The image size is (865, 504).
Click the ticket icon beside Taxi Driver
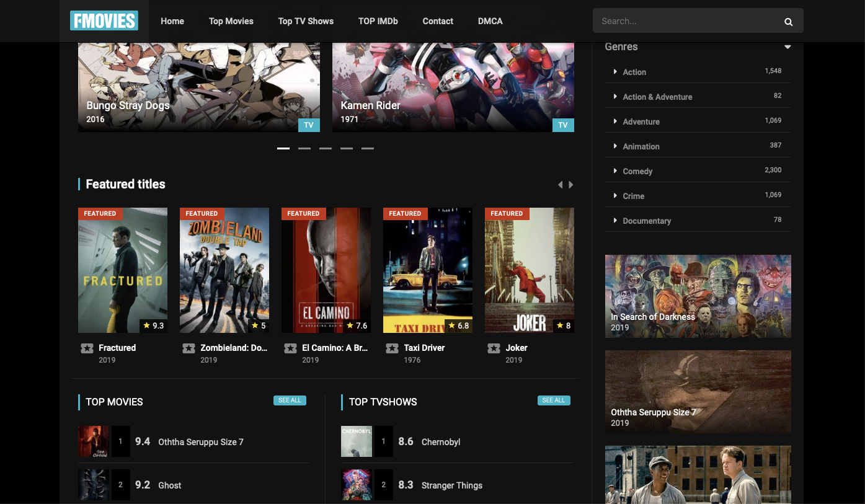point(392,348)
